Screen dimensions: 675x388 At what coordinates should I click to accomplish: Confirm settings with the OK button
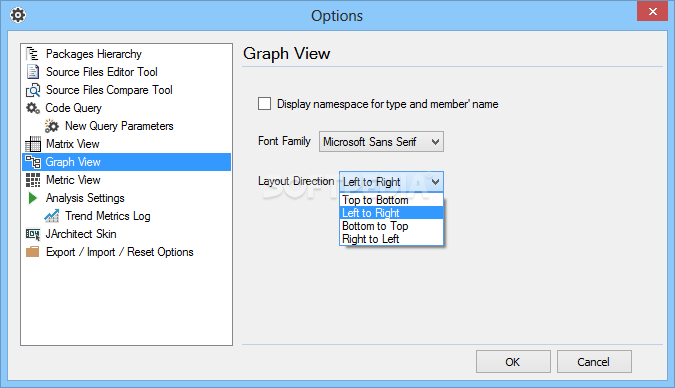click(513, 362)
